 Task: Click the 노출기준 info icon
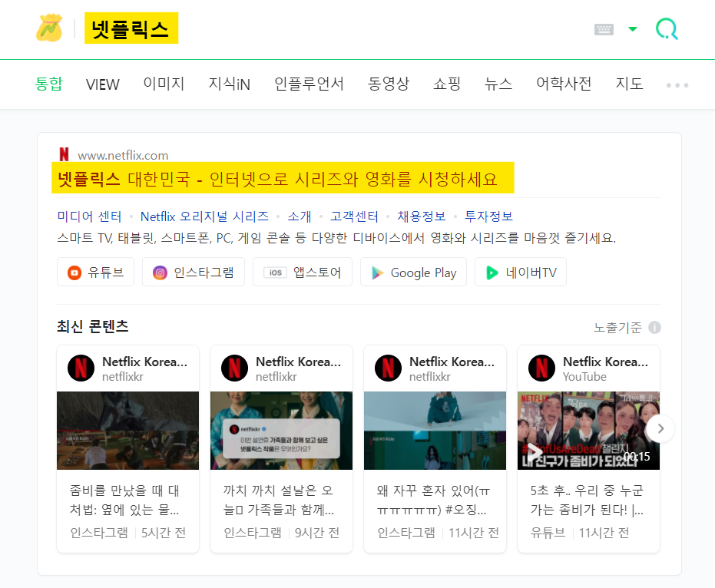click(654, 327)
